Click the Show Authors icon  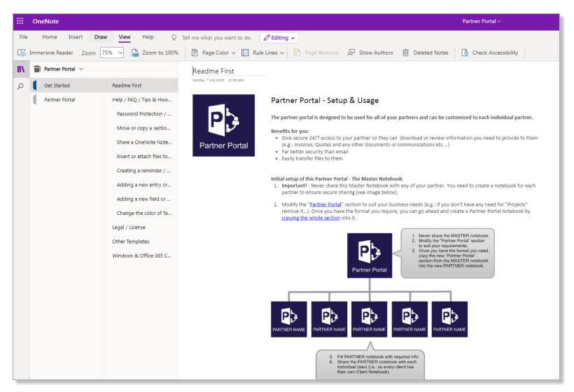coord(351,52)
